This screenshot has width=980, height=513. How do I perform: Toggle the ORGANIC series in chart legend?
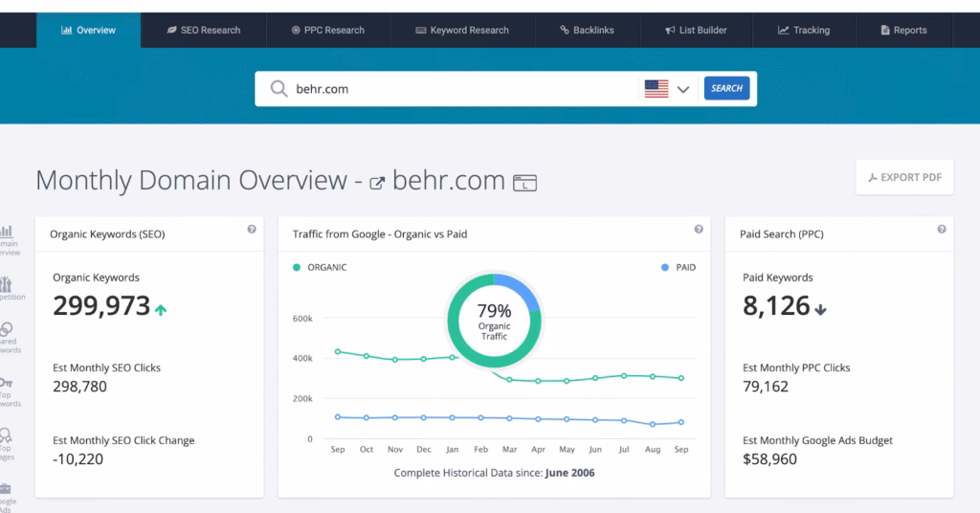(x=321, y=268)
